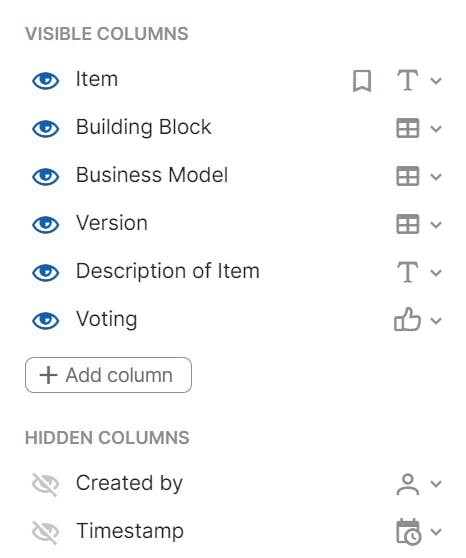The image size is (466, 558).
Task: Unhide the Timestamp column
Action: [46, 532]
